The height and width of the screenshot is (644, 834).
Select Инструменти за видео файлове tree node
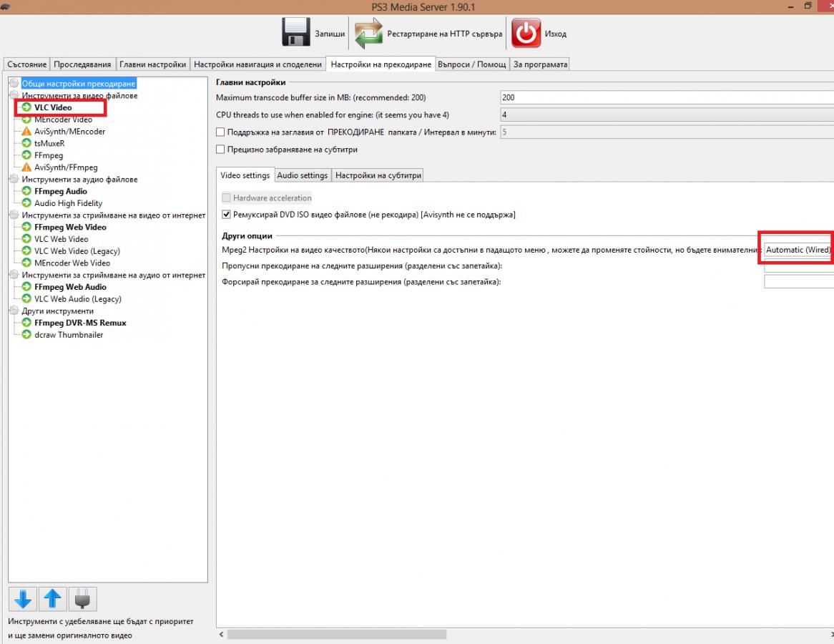click(x=80, y=95)
